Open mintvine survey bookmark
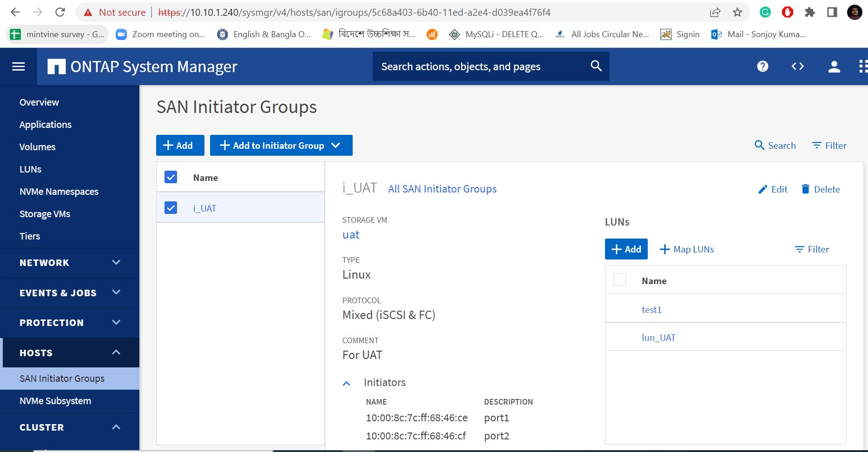Image resolution: width=868 pixels, height=452 pixels. tap(57, 34)
